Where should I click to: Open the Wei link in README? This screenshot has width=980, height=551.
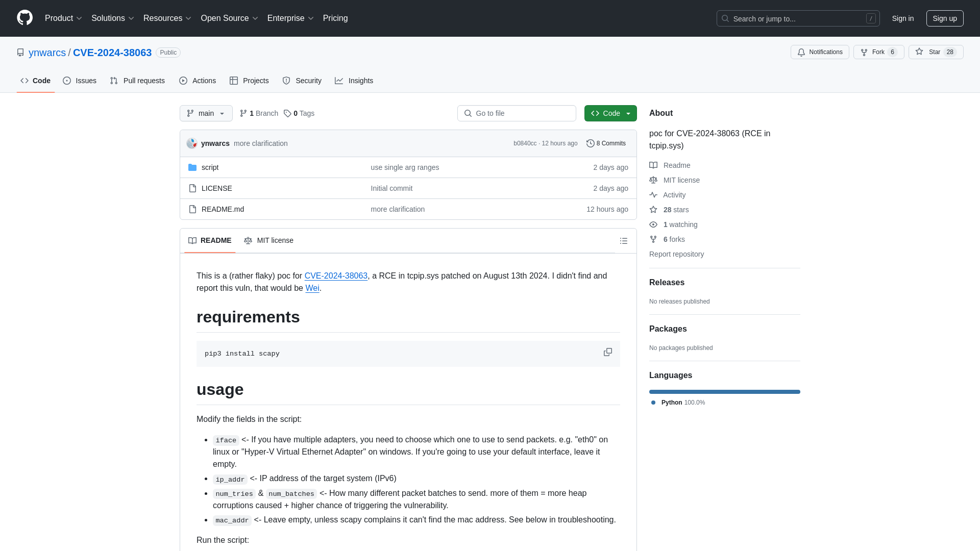coord(312,288)
